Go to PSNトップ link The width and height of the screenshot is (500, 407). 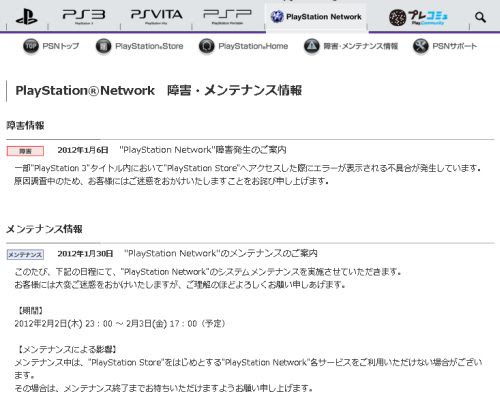[61, 46]
